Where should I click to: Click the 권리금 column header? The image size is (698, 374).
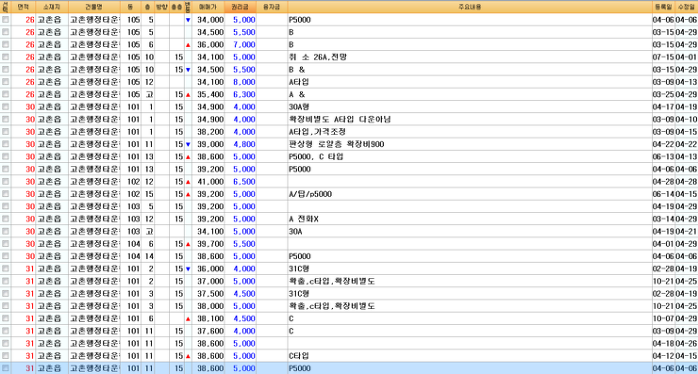[x=241, y=7]
